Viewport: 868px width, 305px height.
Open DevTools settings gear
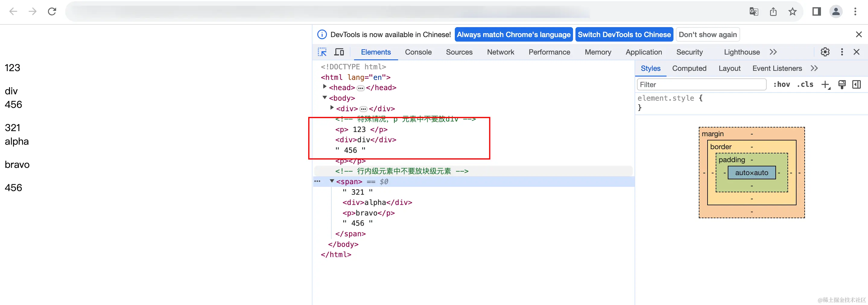click(x=825, y=52)
